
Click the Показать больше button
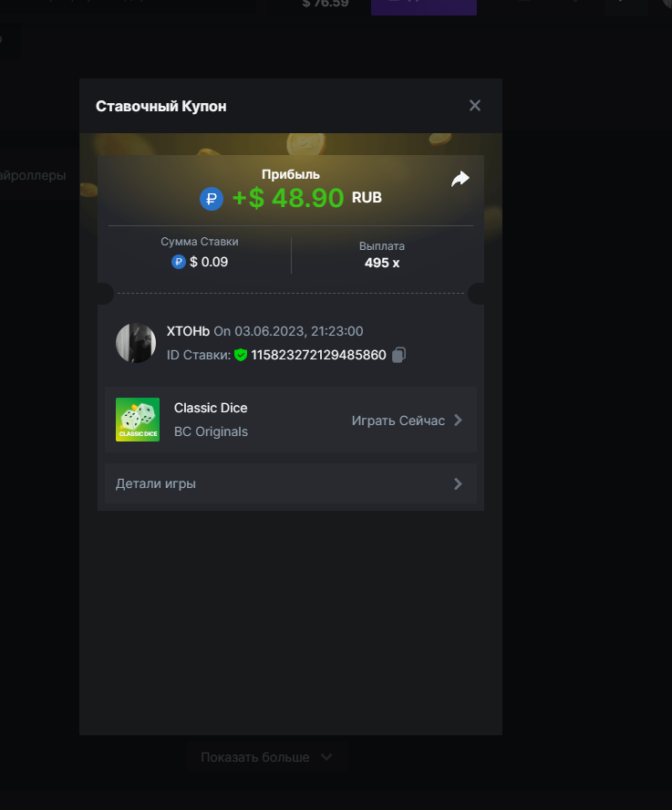(x=255, y=757)
